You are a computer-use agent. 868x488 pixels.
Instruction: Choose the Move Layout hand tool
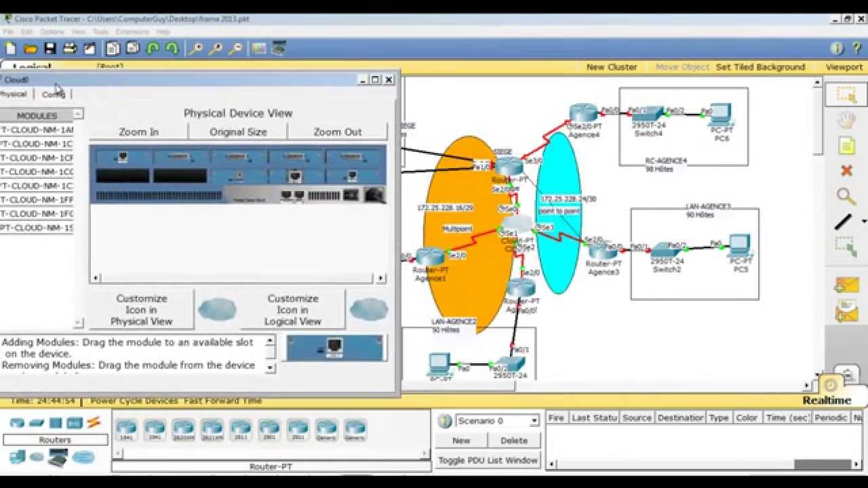click(846, 121)
